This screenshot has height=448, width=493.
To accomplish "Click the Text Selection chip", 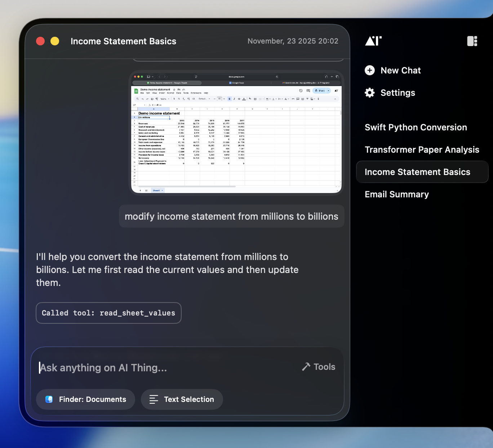I will [x=182, y=399].
